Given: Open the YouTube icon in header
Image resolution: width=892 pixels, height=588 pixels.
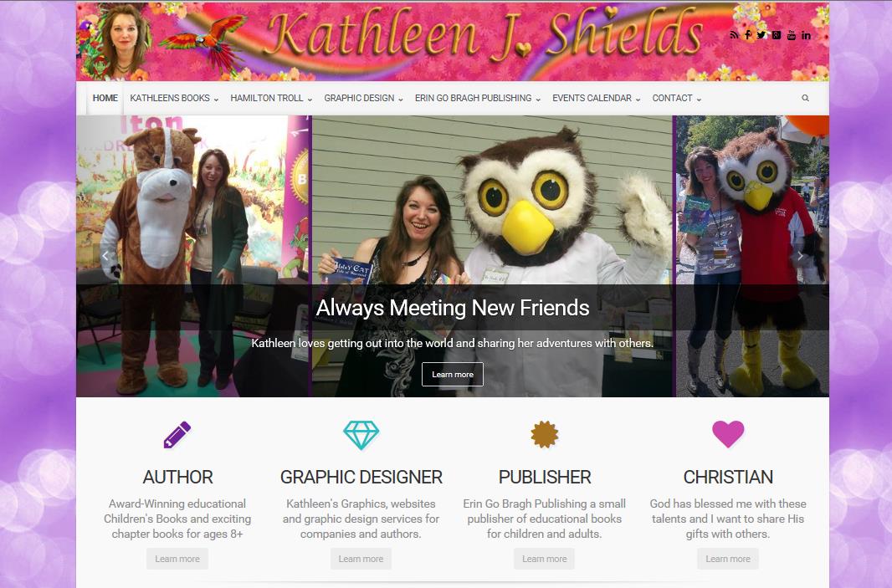Looking at the screenshot, I should (792, 35).
